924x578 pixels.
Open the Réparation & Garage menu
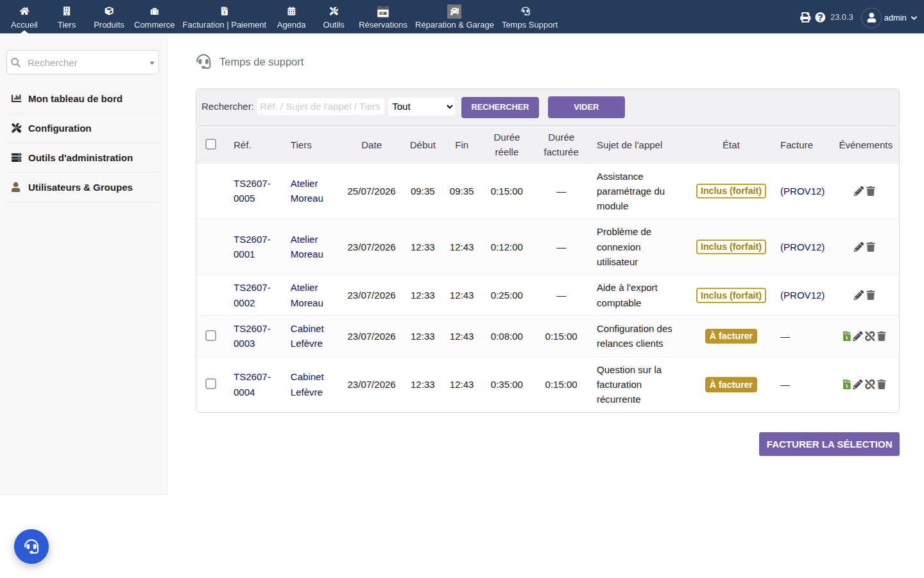(454, 17)
